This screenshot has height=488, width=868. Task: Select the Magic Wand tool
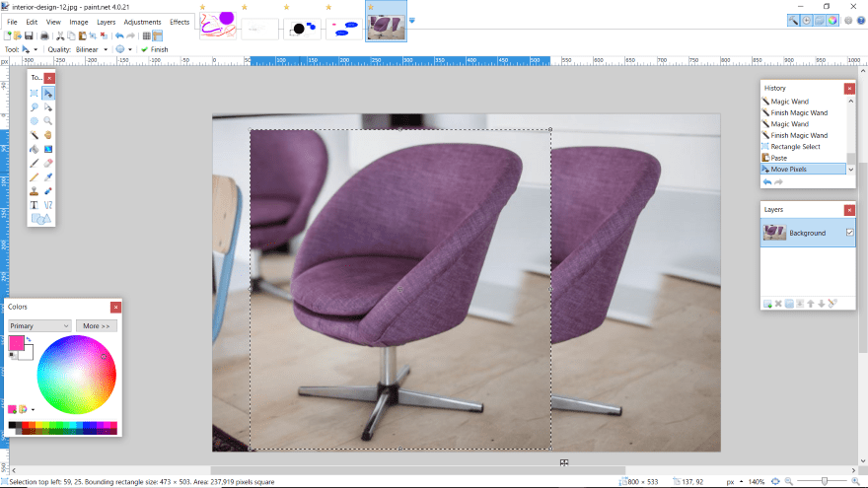[x=34, y=134]
